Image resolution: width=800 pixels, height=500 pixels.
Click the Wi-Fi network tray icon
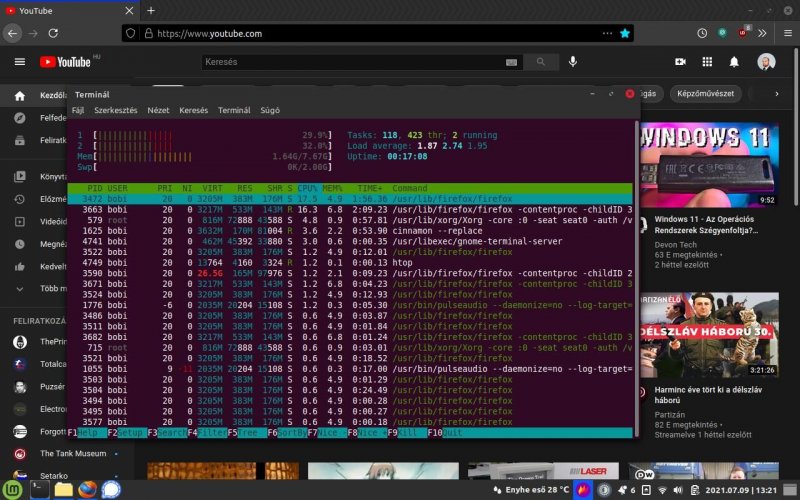pos(662,490)
